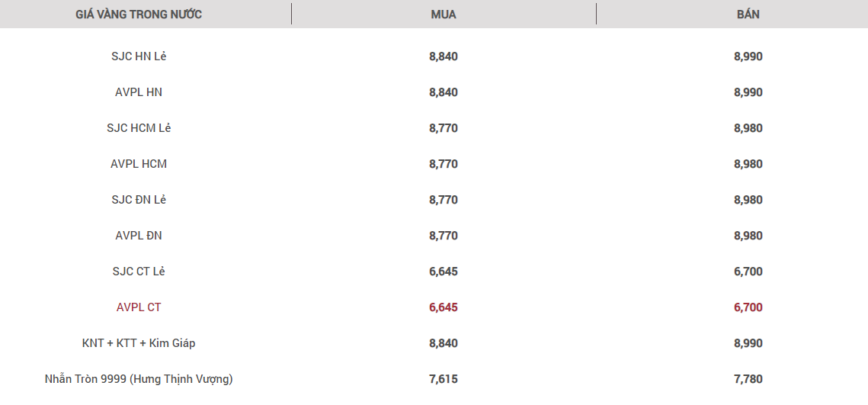Click the buy price for SJC HN Lẻ
Viewport: 868px width, 405px height.
pos(444,56)
